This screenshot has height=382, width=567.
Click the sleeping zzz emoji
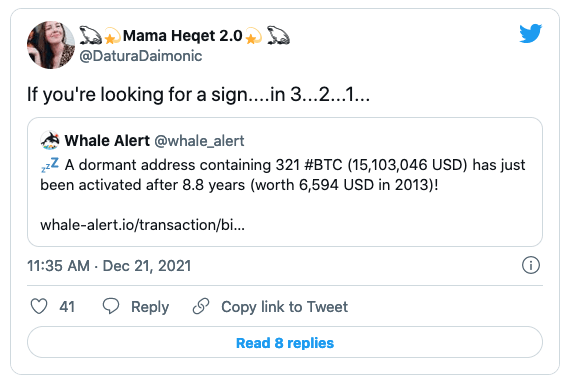[x=50, y=165]
